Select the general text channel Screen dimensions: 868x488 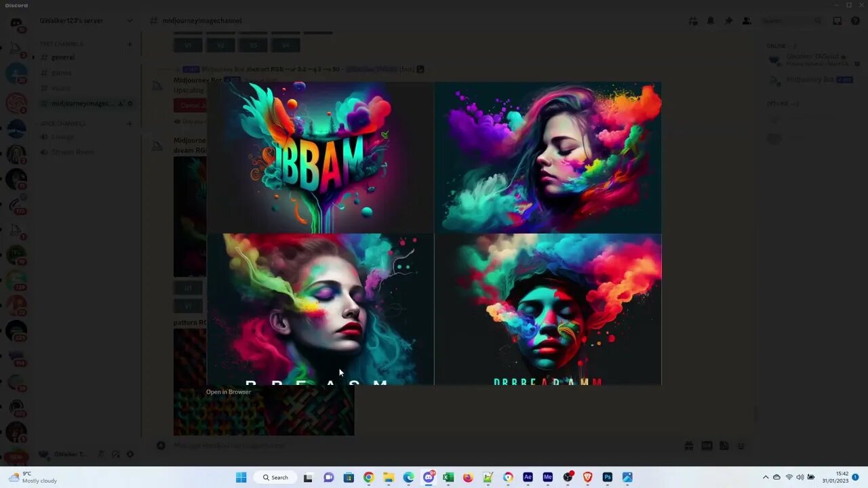point(86,58)
